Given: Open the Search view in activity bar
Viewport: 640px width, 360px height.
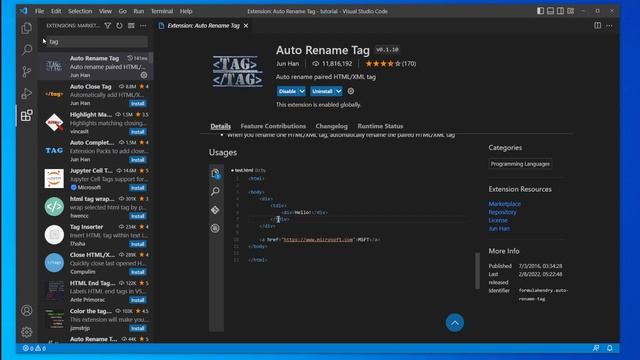Looking at the screenshot, I should point(27,50).
